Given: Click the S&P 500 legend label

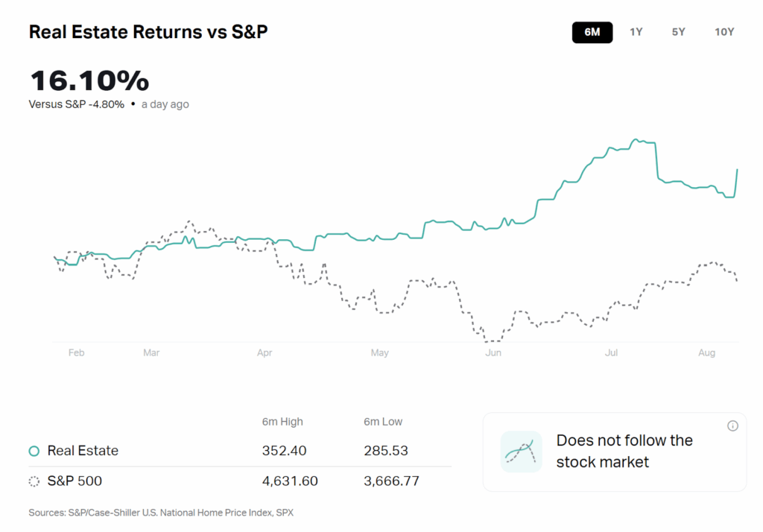Looking at the screenshot, I should 75,481.
